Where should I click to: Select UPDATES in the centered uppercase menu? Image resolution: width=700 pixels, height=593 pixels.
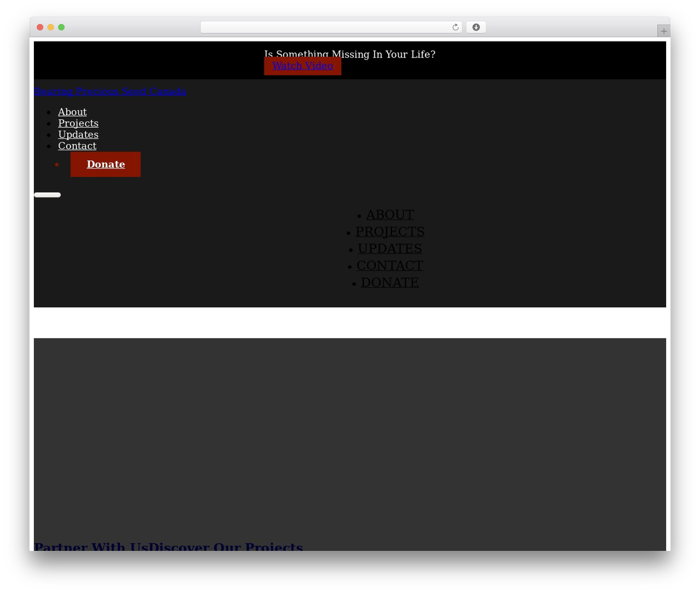tap(390, 248)
